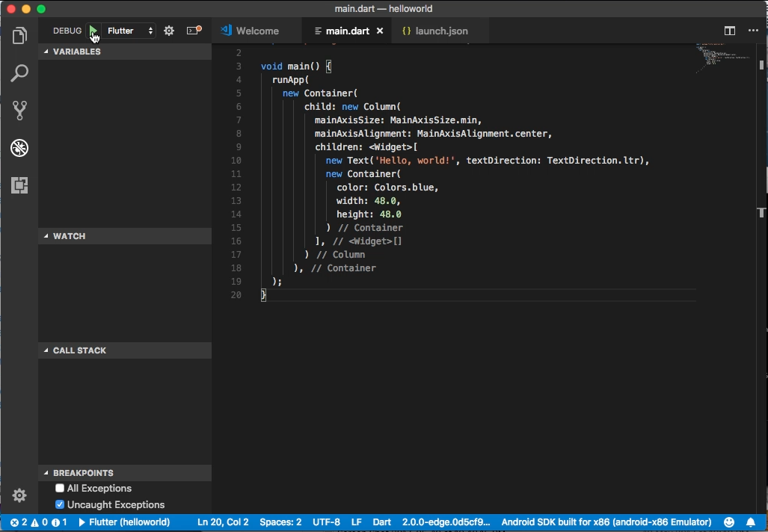
Task: Collapse the CALL STACK section
Action: 125,350
